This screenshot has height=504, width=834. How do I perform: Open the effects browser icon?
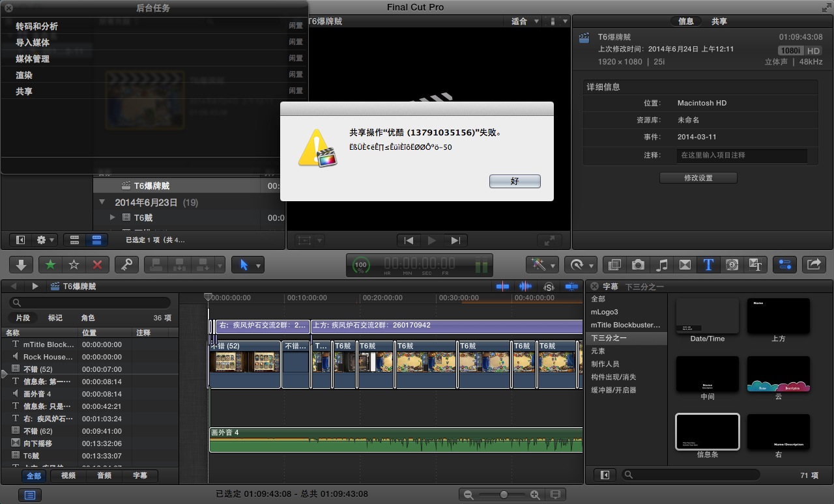(x=614, y=264)
